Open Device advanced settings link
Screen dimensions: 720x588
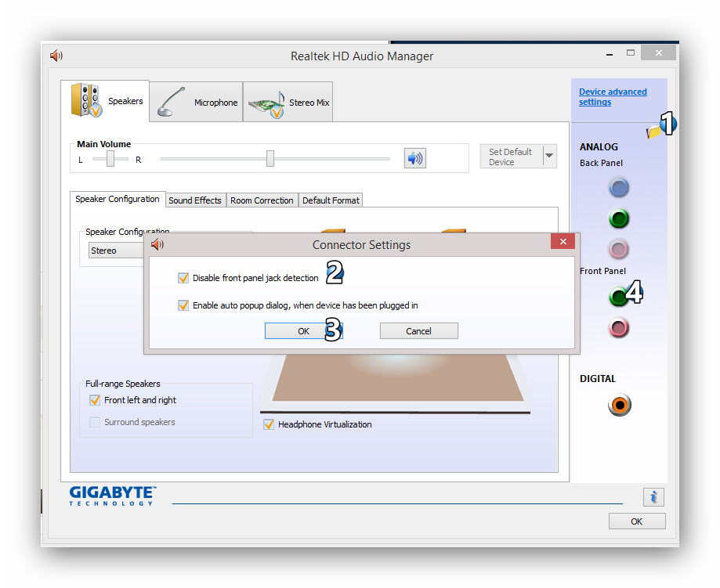(x=613, y=97)
